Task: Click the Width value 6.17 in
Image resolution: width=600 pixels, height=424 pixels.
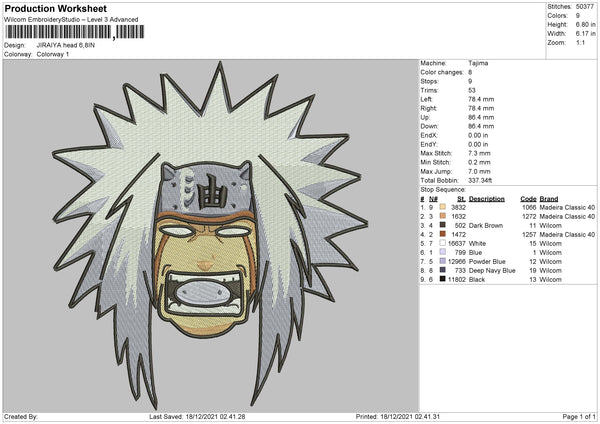Action: 585,34
